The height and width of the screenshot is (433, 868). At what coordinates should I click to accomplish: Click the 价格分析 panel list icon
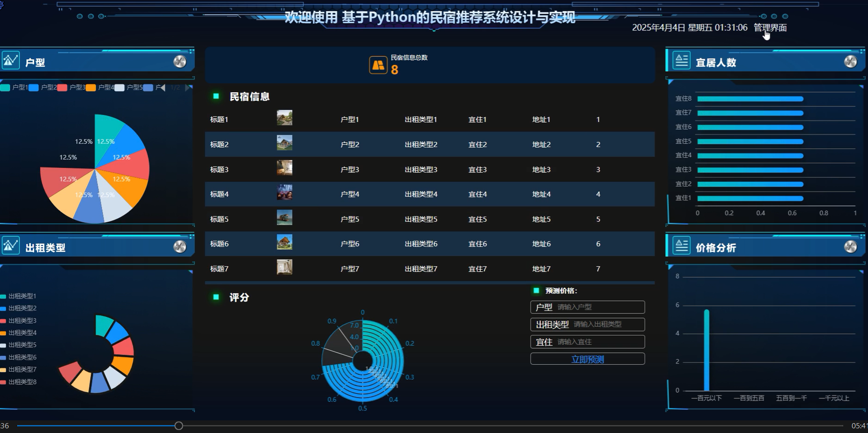coord(681,246)
